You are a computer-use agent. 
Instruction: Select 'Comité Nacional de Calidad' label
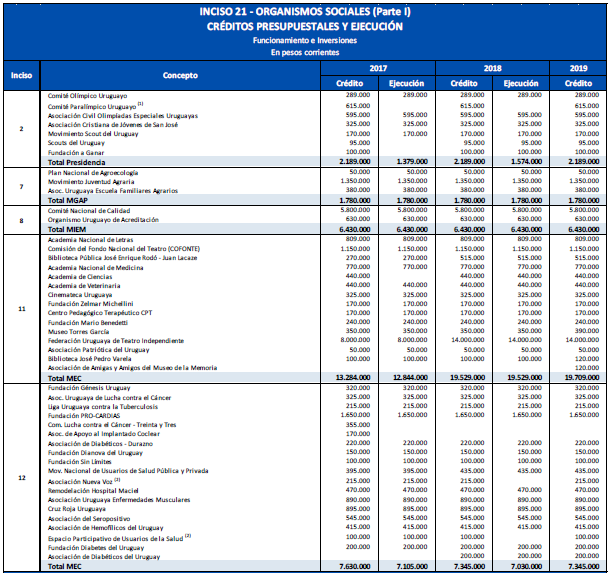(89, 211)
